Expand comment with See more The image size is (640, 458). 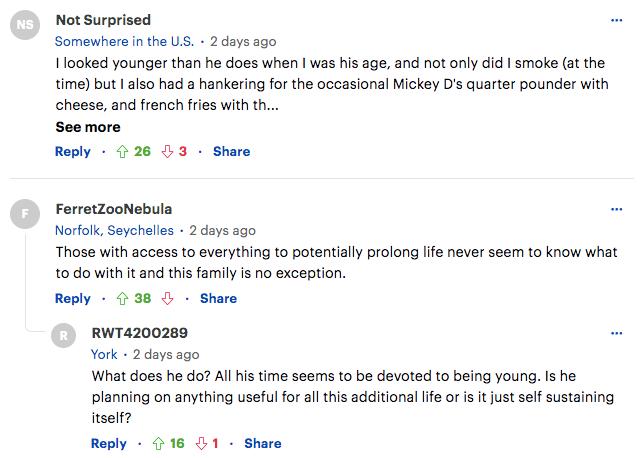coord(88,127)
